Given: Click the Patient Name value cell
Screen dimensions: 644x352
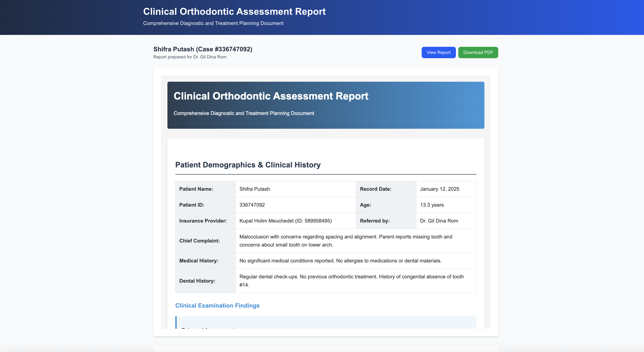Looking at the screenshot, I should tap(254, 189).
